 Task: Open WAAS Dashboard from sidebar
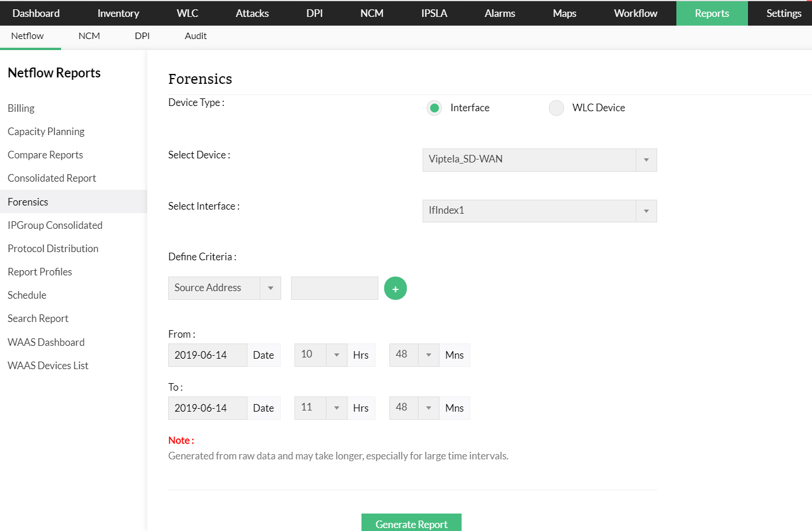click(x=46, y=342)
